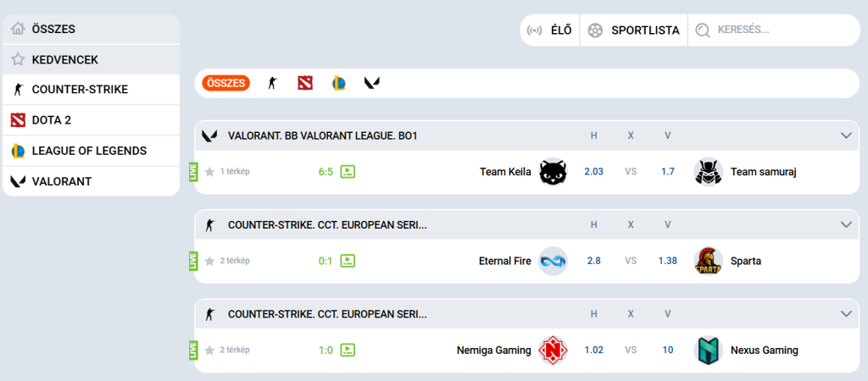868x381 pixels.
Task: Click the Nexus Gaming team logo
Action: pos(708,350)
